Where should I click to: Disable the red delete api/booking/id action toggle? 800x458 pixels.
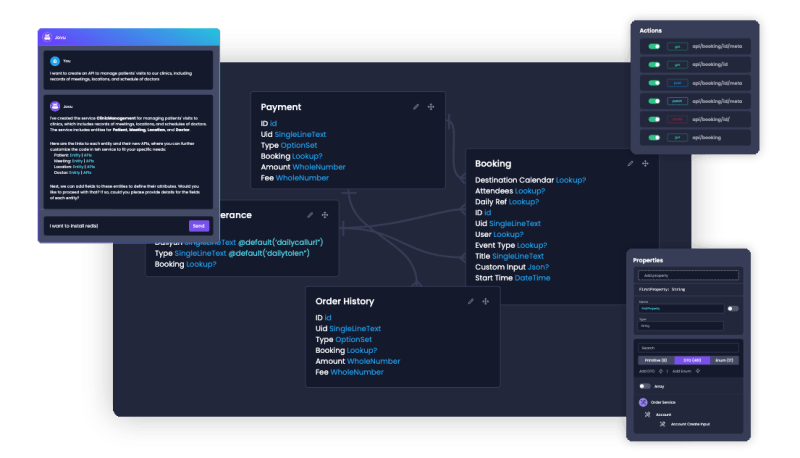pos(654,119)
